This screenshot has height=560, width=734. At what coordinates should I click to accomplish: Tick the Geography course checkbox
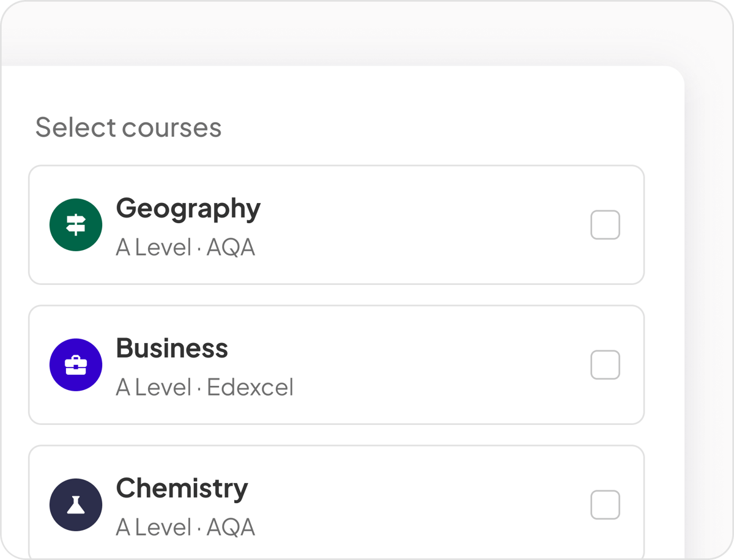(x=605, y=225)
